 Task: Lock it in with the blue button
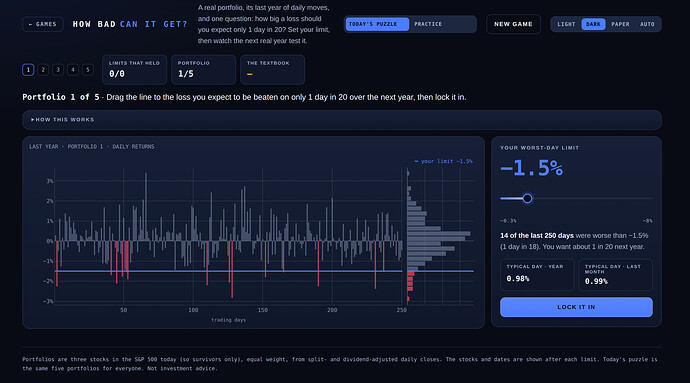[x=576, y=307]
